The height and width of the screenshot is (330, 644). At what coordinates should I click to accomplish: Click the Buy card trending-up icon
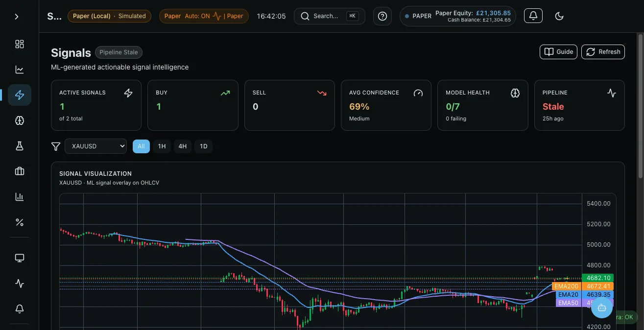[225, 93]
